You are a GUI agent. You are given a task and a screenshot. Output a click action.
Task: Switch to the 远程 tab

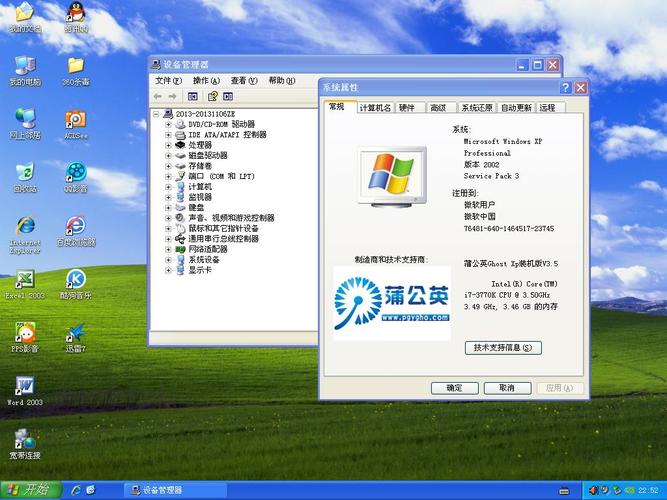coord(548,108)
